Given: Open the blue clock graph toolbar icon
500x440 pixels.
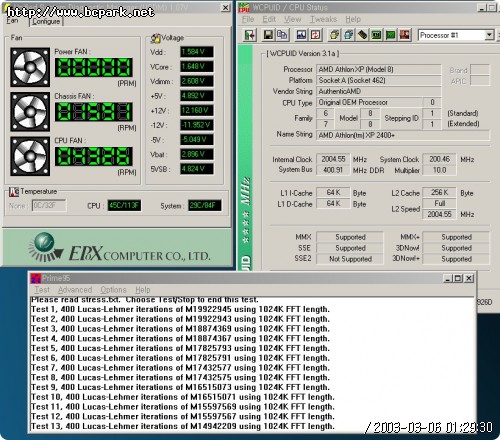Looking at the screenshot, I should click(301, 35).
